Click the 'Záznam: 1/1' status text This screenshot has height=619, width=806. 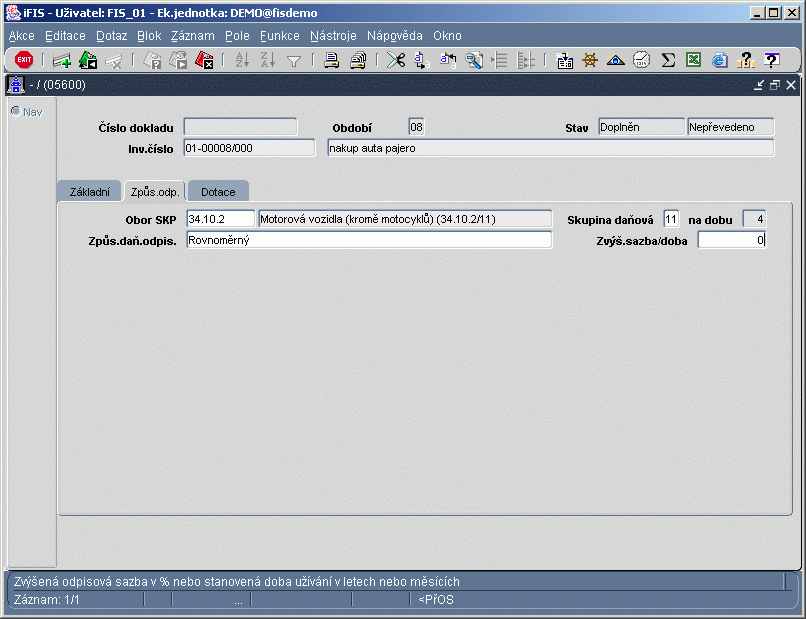click(x=47, y=599)
